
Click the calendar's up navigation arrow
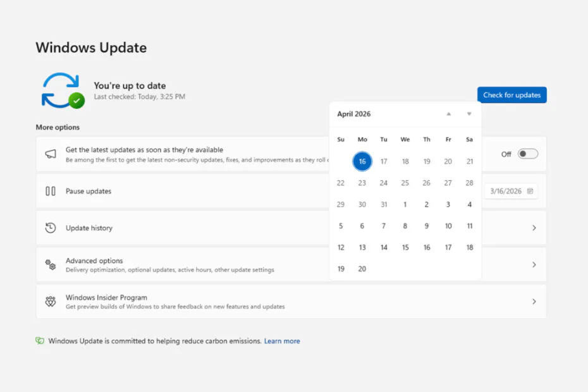(448, 114)
